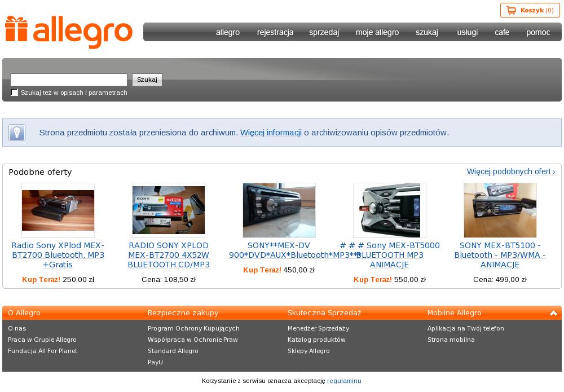Image resolution: width=564 pixels, height=392 pixels.
Task: Open the moje allegro menu item
Action: pyautogui.click(x=377, y=32)
